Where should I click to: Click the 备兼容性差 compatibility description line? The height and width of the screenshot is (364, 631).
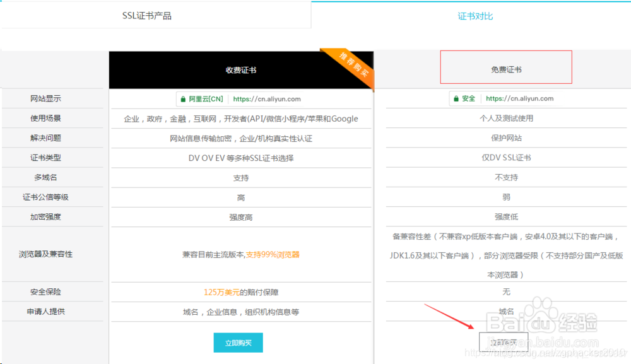pyautogui.click(x=505, y=237)
